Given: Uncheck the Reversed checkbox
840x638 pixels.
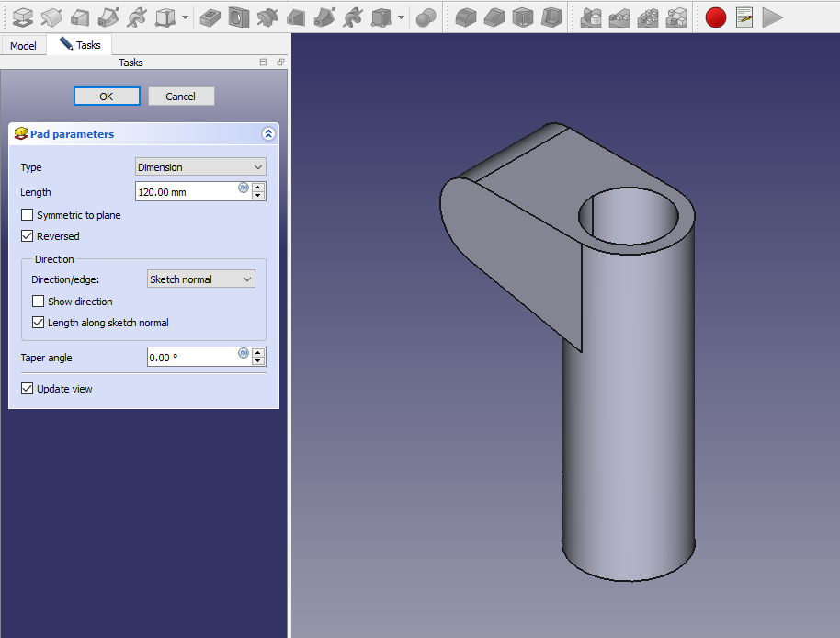Looking at the screenshot, I should pos(28,236).
